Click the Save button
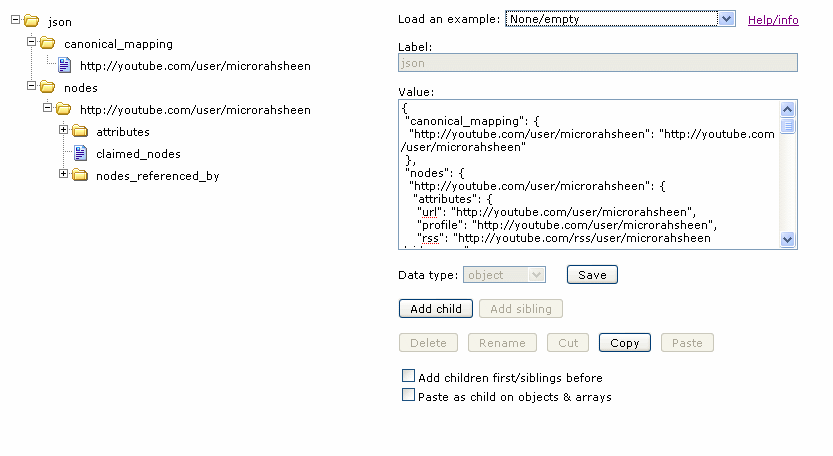The width and height of the screenshot is (833, 456). click(592, 275)
